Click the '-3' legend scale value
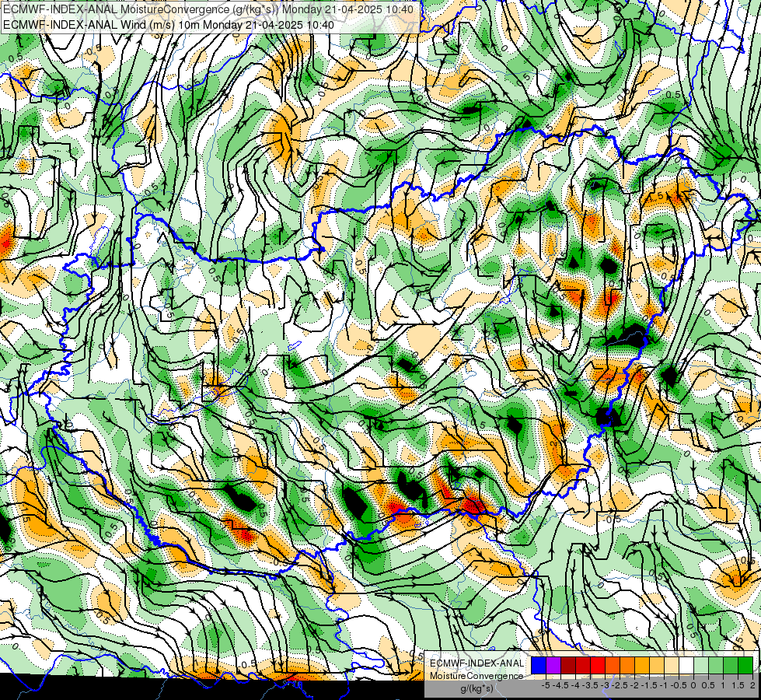Viewport: 761px width, 700px height. (605, 685)
